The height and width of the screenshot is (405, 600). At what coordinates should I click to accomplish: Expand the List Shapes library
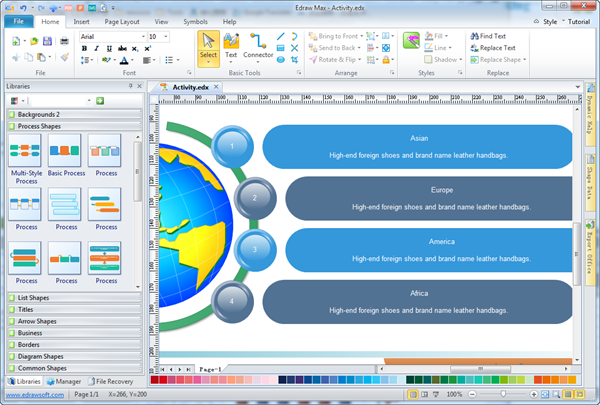tap(75, 298)
